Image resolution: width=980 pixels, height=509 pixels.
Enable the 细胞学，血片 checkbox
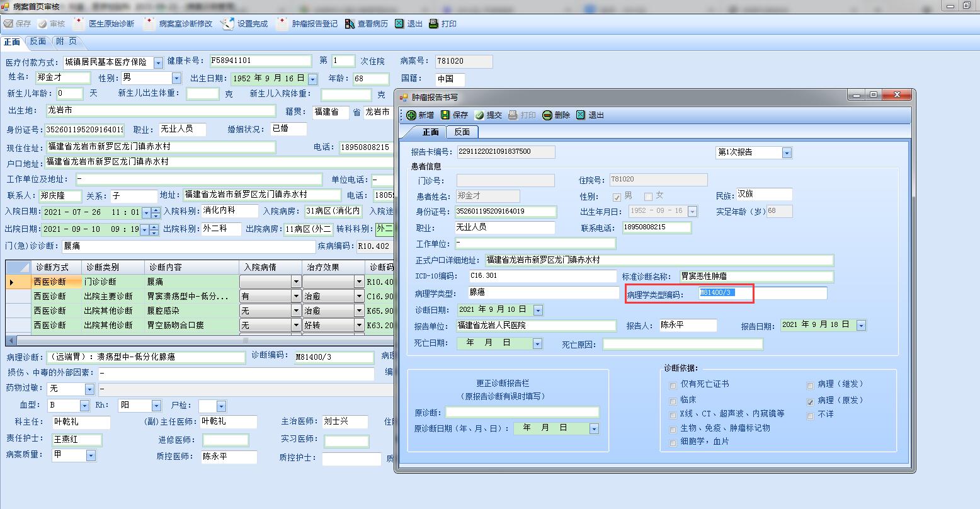673,443
